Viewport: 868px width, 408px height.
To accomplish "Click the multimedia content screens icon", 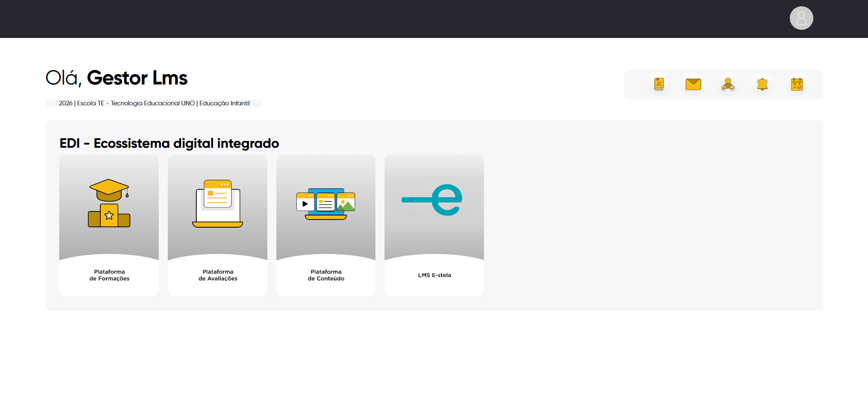I will tap(326, 204).
